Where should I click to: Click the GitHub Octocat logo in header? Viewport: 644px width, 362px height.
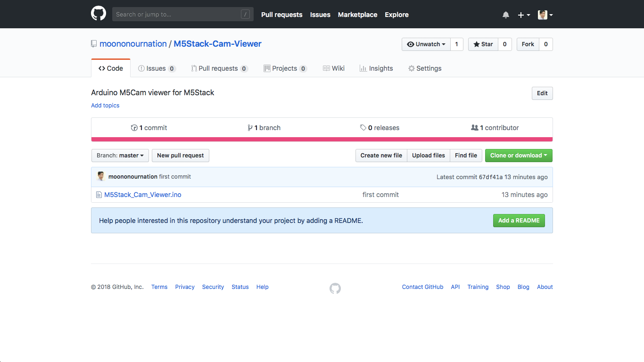tap(99, 14)
